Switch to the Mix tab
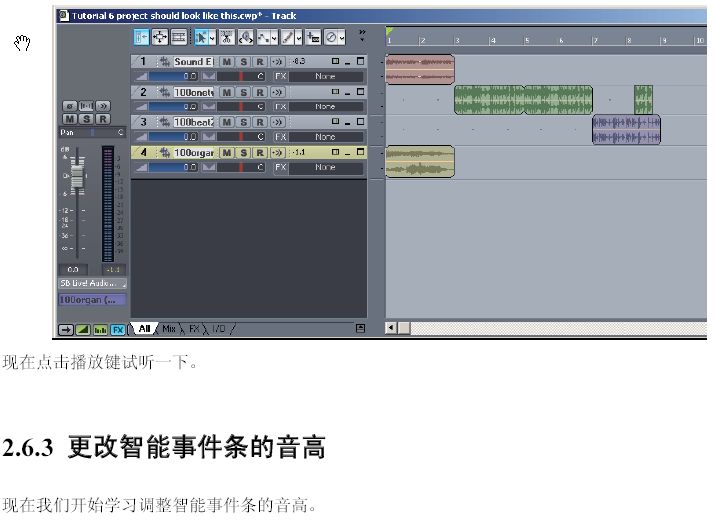 pyautogui.click(x=169, y=328)
